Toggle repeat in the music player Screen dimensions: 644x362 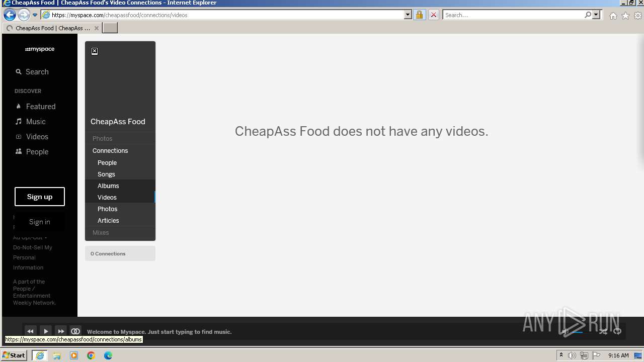617,331
